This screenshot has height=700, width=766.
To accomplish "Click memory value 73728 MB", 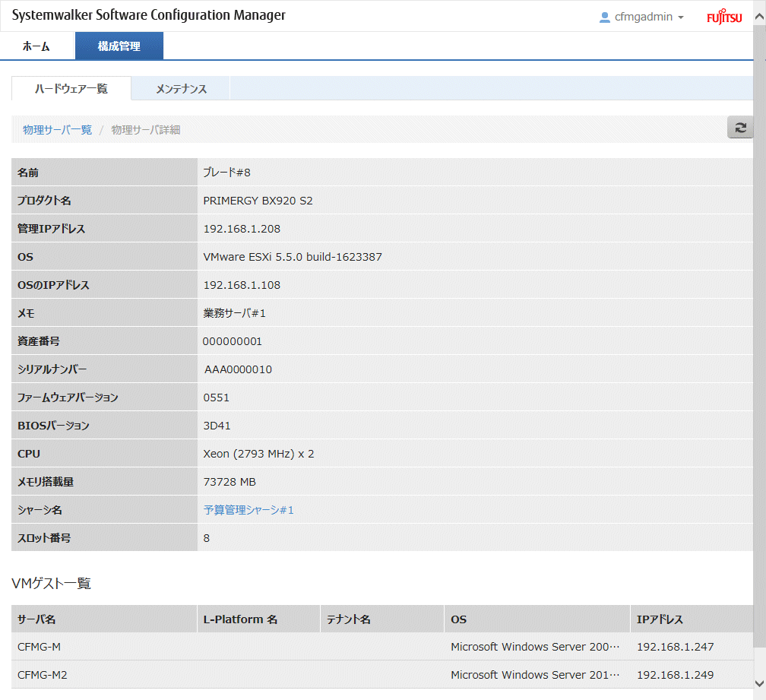I will point(229,482).
